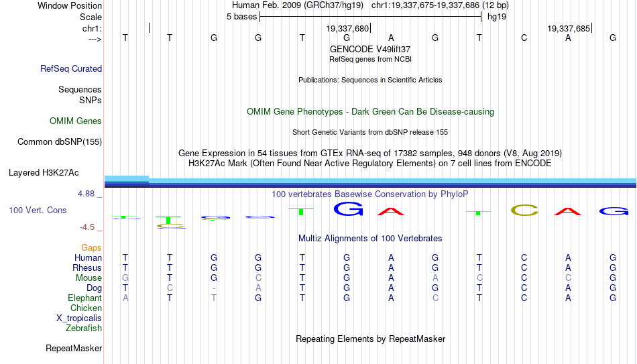Select the 100 Vert. Cons track label
This screenshot has height=364, width=637.
pyautogui.click(x=38, y=210)
